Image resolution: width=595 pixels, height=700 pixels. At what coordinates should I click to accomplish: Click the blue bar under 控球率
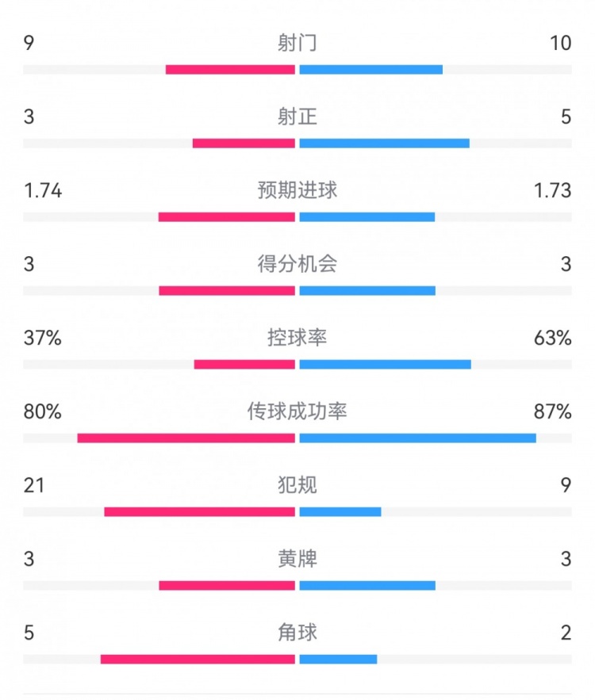click(385, 365)
